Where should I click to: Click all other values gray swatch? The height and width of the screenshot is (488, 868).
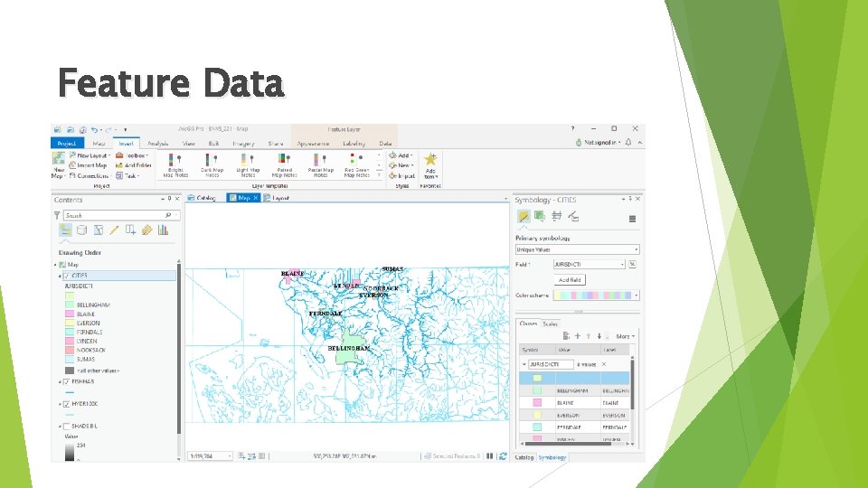pyautogui.click(x=70, y=371)
